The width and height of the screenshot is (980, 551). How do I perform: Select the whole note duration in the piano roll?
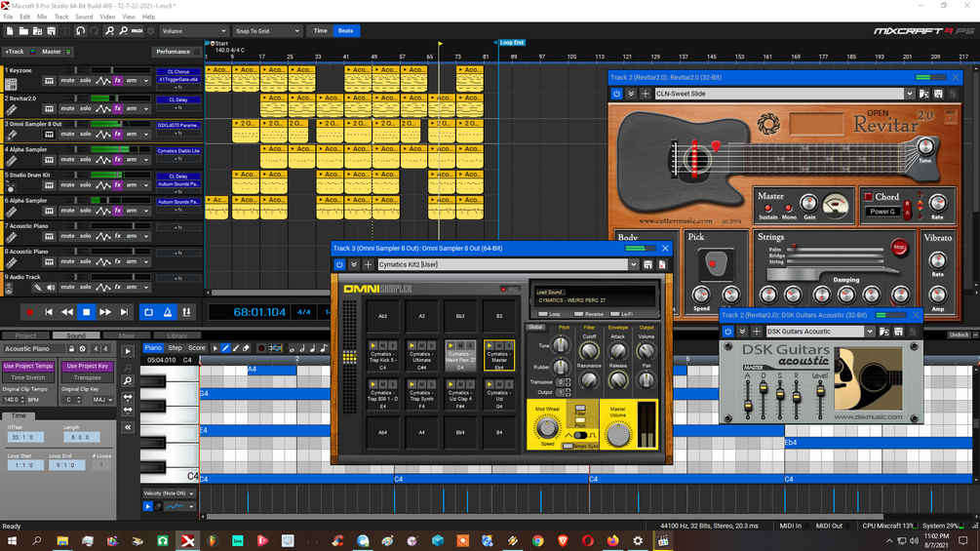(292, 348)
